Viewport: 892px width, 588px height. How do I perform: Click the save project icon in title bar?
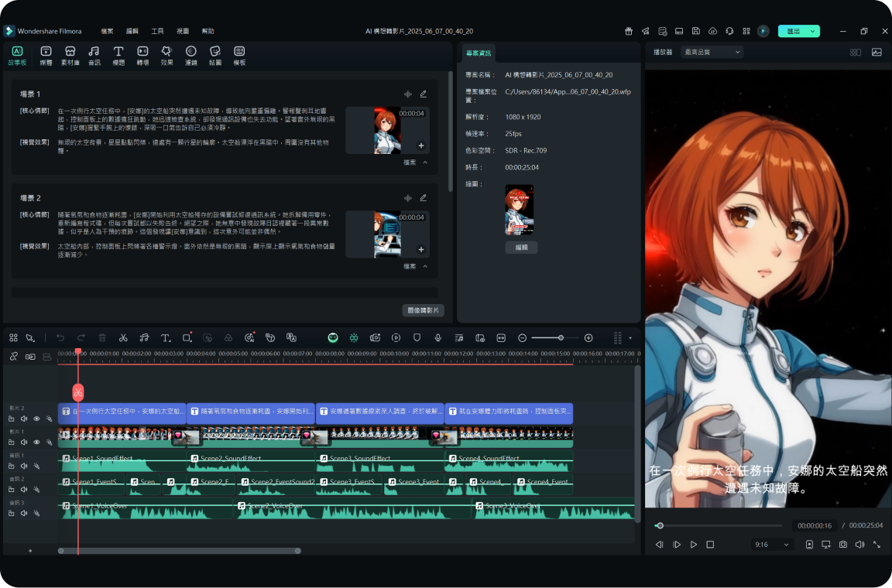(x=696, y=31)
